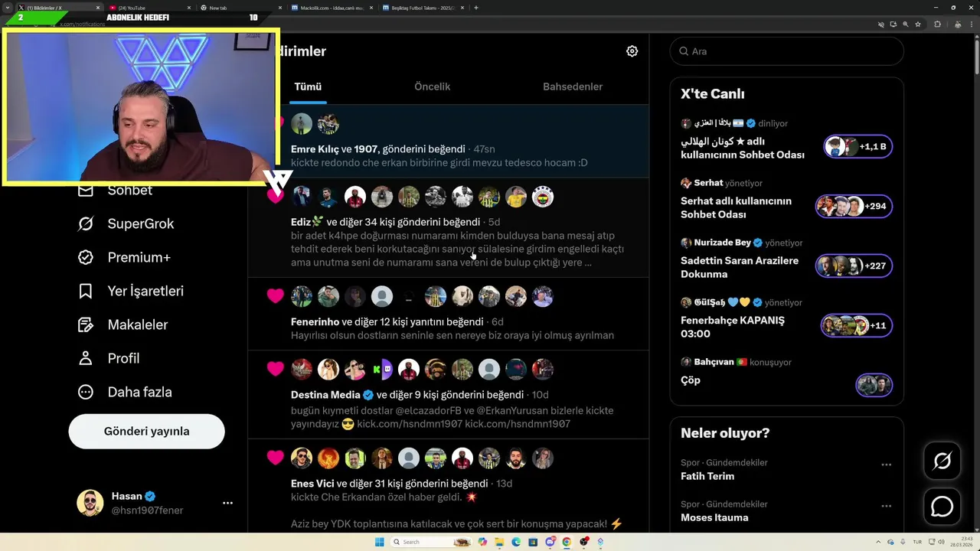
Task: Click Enes Vici name in notification
Action: [x=312, y=484]
